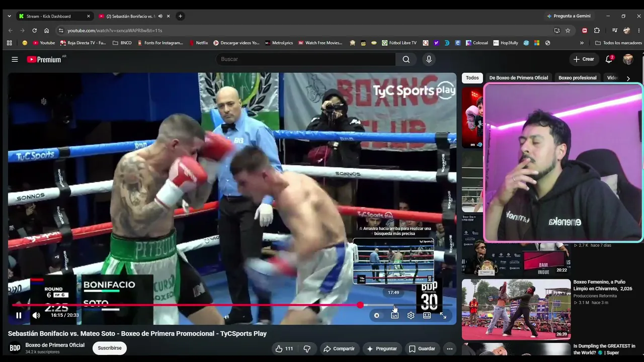644x362 pixels.
Task: Close the Kick Dashboard tab
Action: click(x=89, y=16)
